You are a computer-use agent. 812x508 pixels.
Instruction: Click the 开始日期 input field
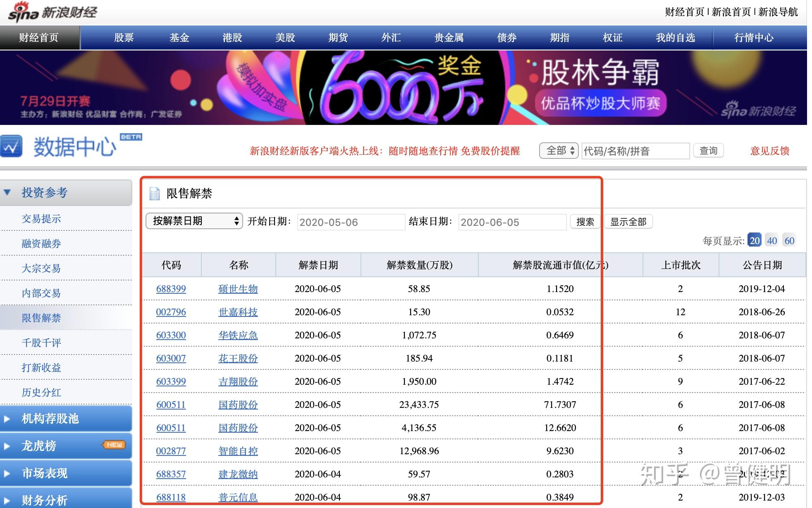click(351, 222)
